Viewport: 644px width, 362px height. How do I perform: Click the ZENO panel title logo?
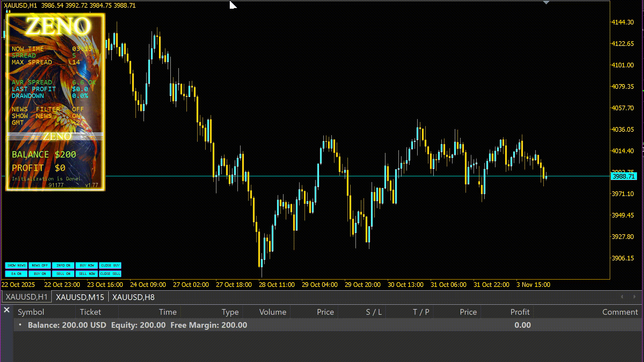pos(58,26)
